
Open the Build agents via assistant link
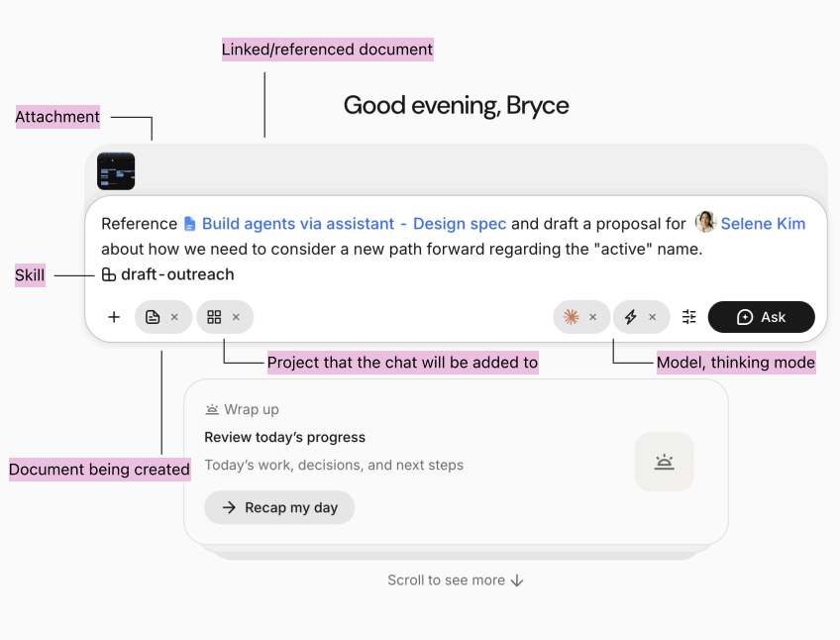click(x=354, y=224)
